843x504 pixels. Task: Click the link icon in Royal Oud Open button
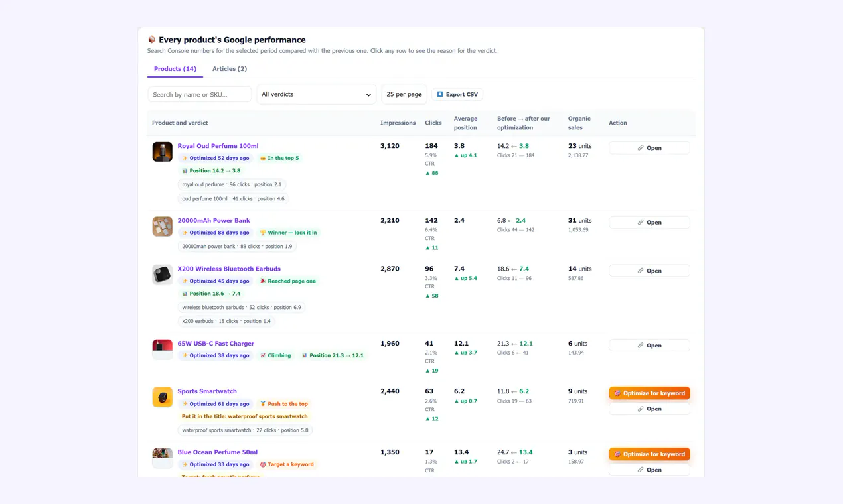tap(641, 148)
